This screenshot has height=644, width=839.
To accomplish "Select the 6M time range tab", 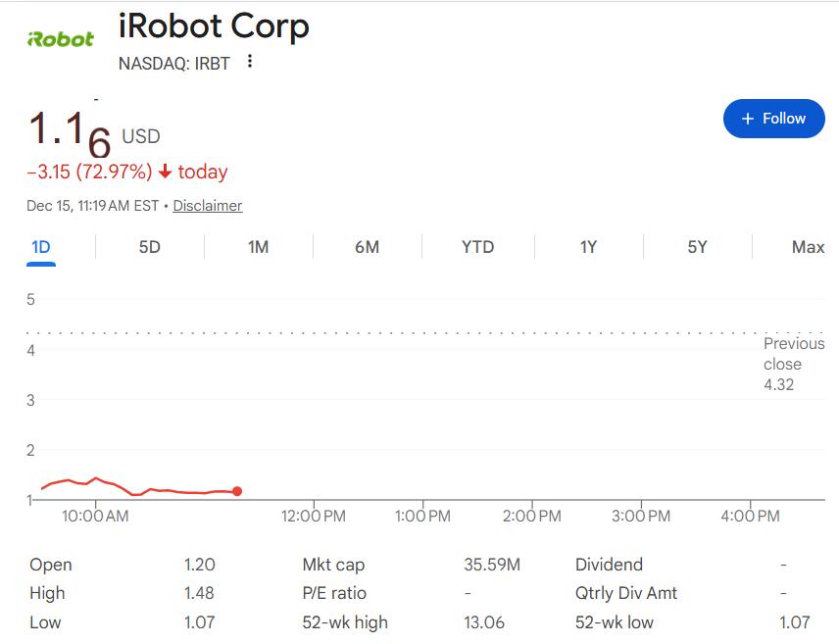I will tap(367, 247).
